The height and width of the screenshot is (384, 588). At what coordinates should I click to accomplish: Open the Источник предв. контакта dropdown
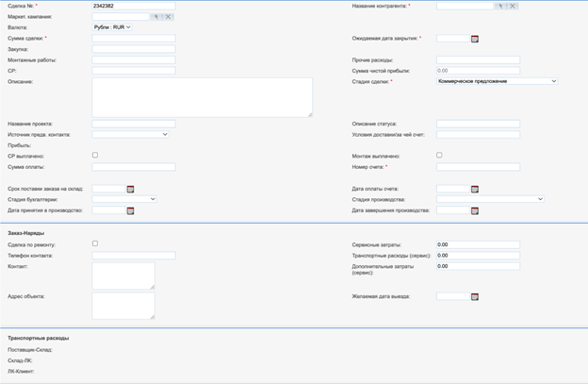click(x=130, y=134)
